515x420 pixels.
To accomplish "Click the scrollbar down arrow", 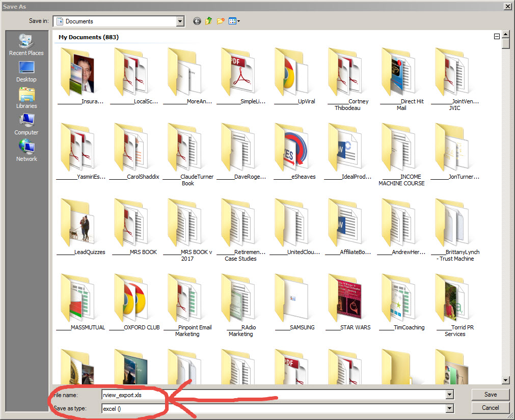I will click(506, 380).
